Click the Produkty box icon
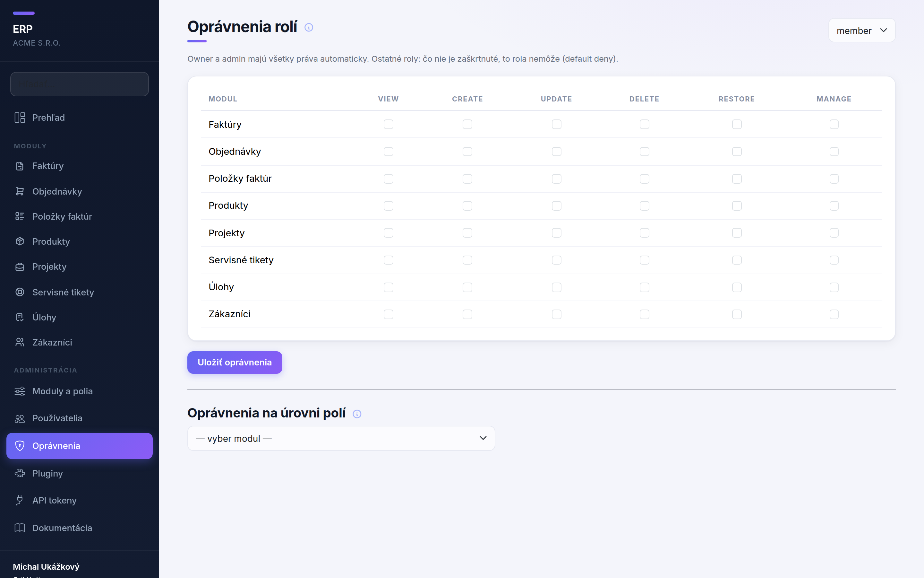 [x=20, y=241]
